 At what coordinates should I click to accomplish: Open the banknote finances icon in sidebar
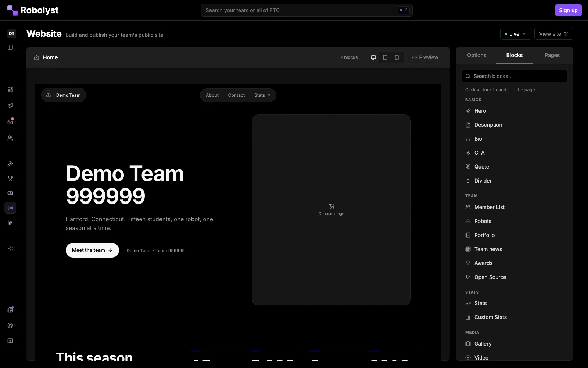10,193
